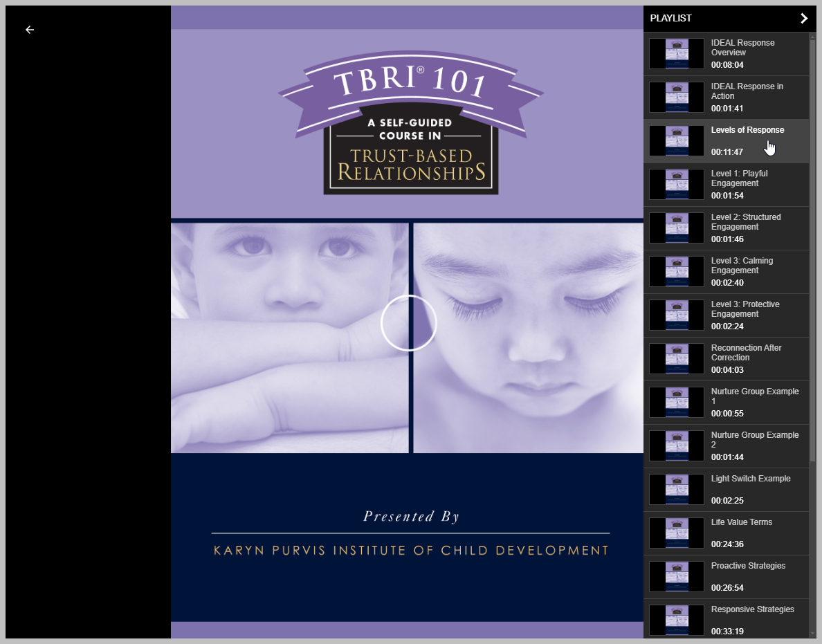Collapse the playlist panel chevron
The width and height of the screenshot is (822, 644).
(x=803, y=19)
